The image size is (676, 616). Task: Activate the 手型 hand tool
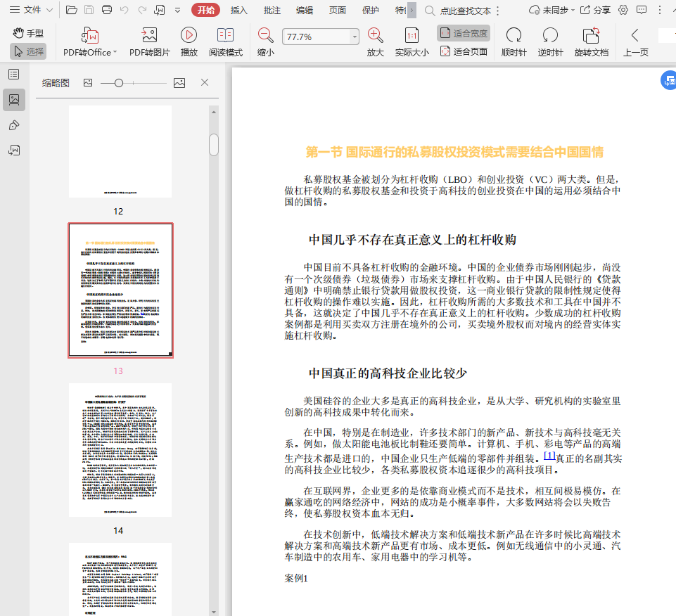[x=28, y=33]
